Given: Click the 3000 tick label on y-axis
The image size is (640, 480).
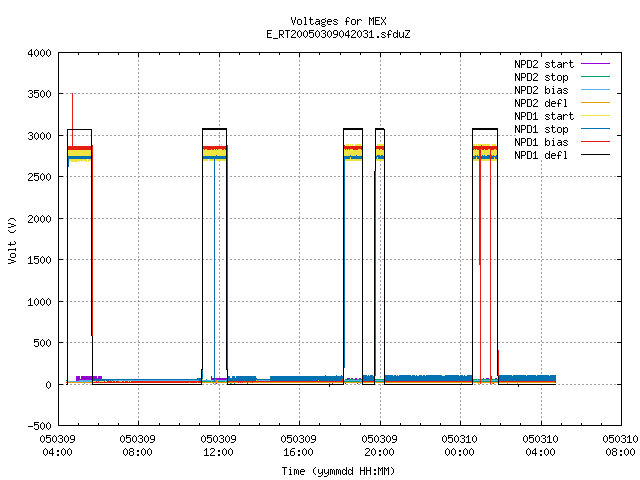Looking at the screenshot, I should point(40,136).
